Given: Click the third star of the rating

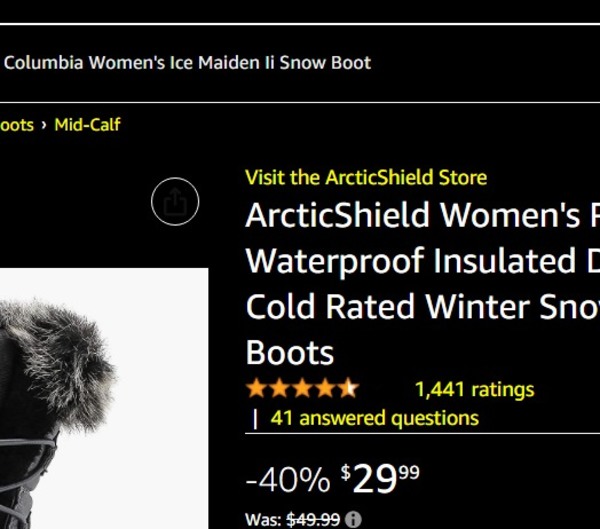Looking at the screenshot, I should click(302, 388).
